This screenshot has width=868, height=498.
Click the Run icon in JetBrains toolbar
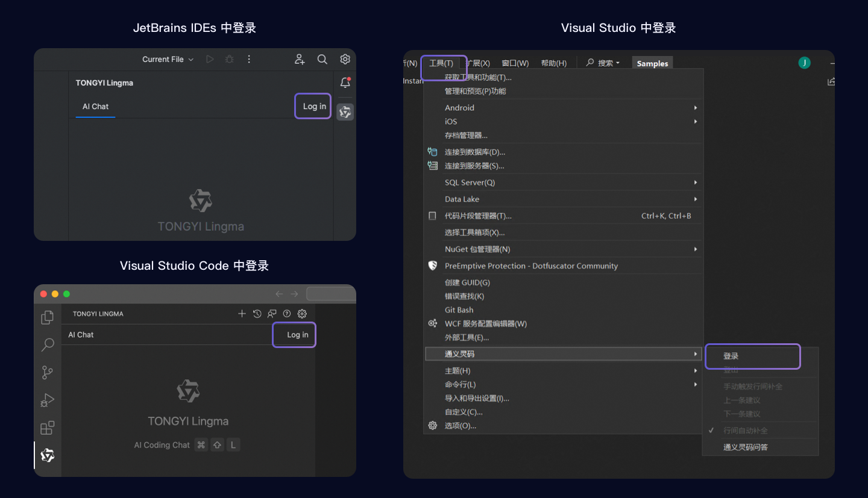210,59
